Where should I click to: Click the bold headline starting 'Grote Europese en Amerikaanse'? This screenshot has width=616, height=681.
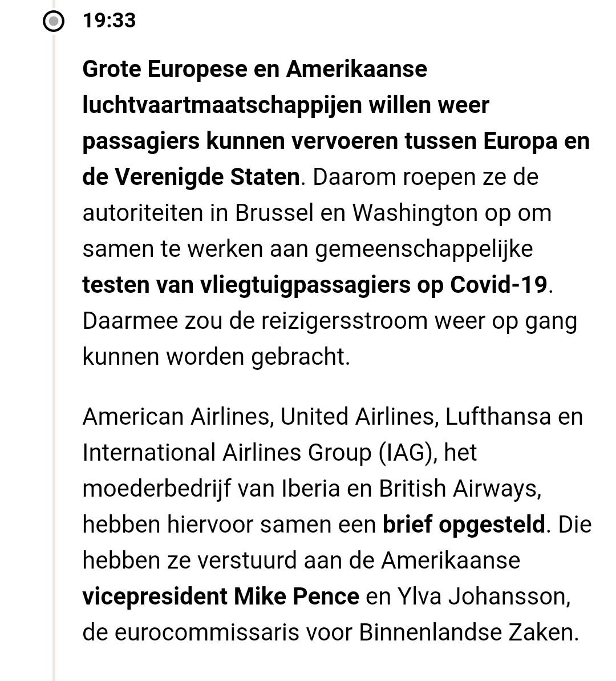254,70
